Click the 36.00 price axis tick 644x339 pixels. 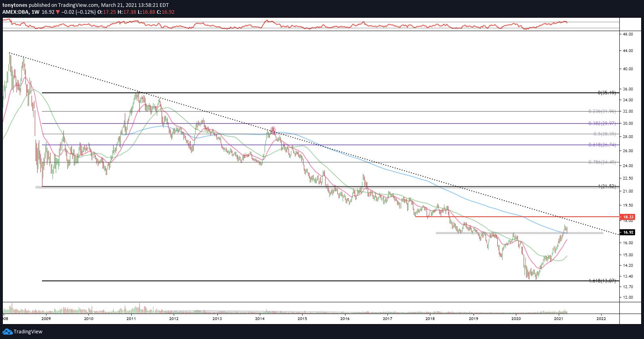click(628, 89)
